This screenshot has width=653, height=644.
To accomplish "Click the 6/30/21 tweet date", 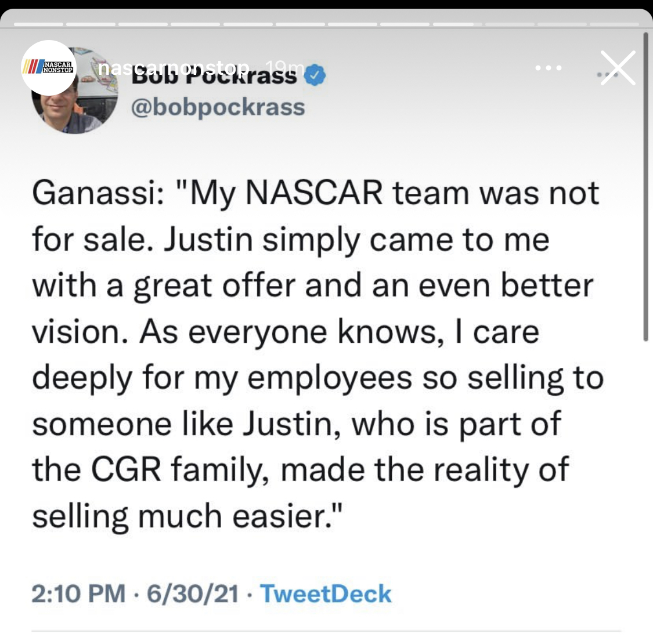I will tap(193, 594).
